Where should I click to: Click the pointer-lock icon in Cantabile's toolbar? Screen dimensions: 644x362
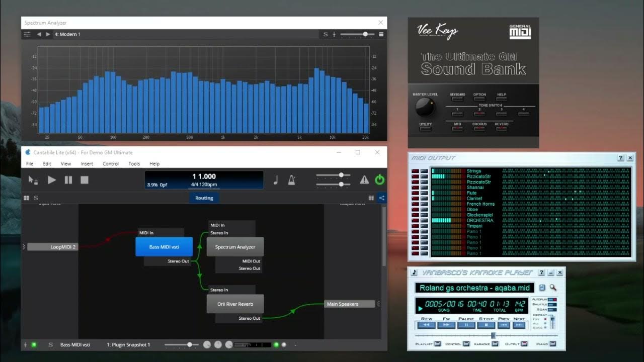point(33,179)
